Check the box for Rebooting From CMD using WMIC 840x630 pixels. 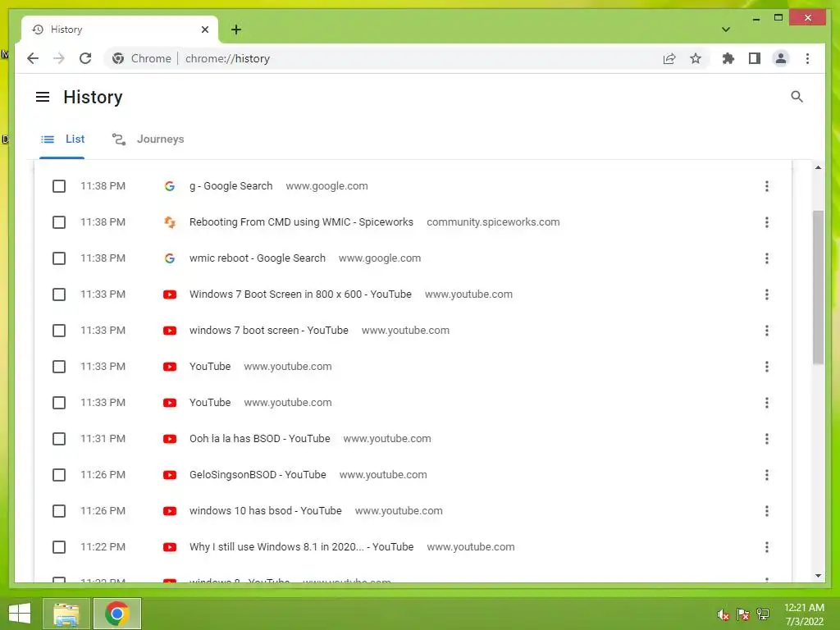[59, 222]
